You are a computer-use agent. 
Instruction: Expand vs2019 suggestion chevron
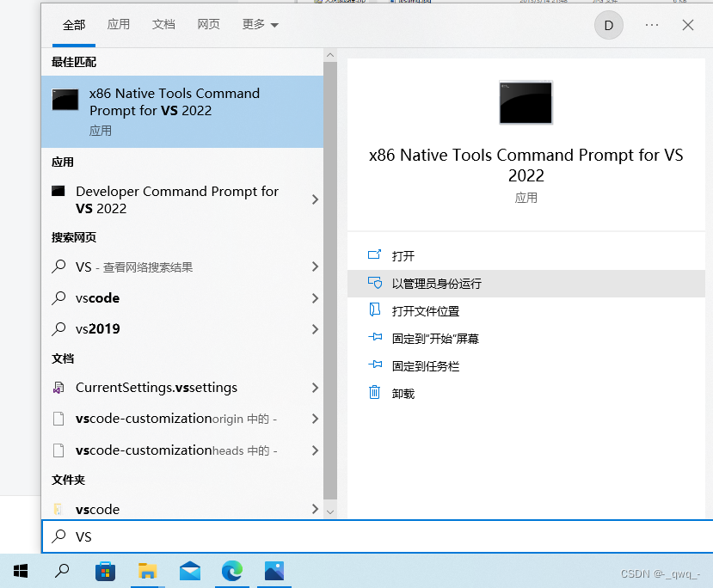pyautogui.click(x=315, y=329)
